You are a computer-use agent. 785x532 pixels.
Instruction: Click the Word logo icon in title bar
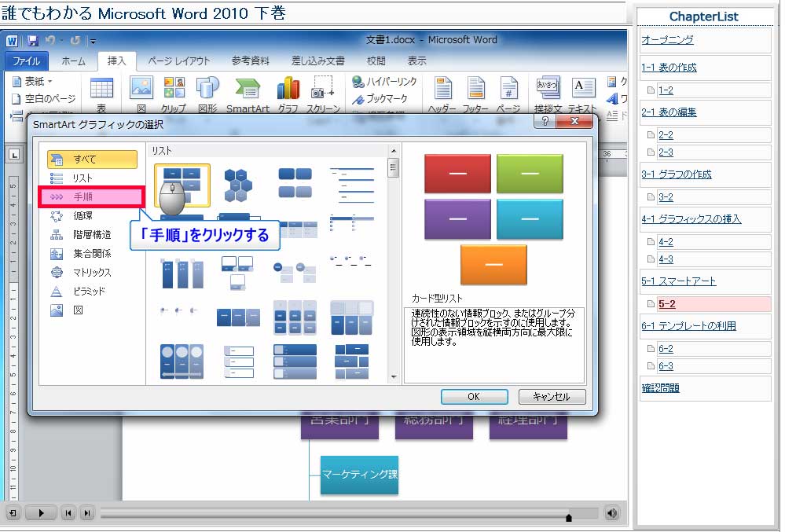pos(12,41)
